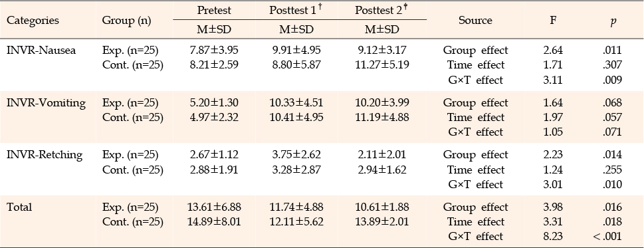
Task: Click the Posttest 2 column heading
Action: pos(380,10)
